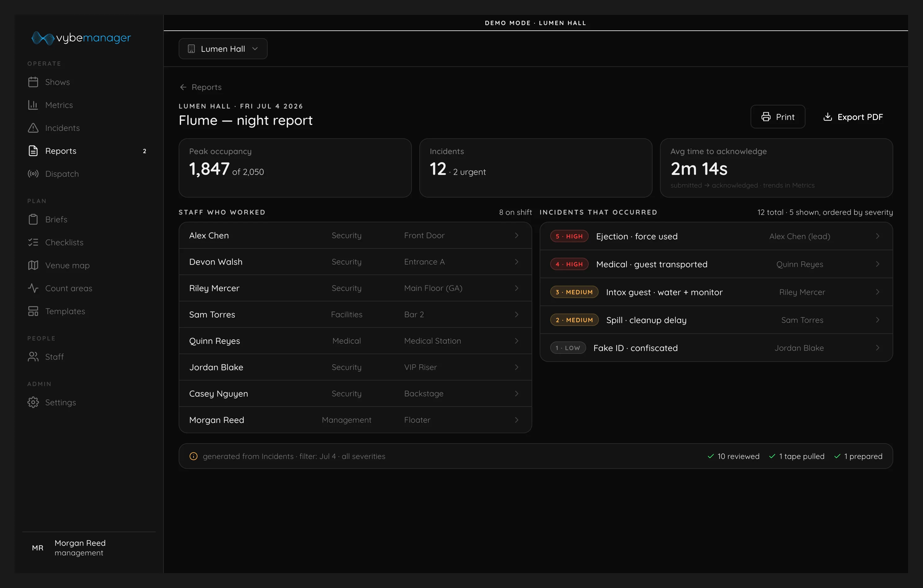Click the download icon for Export PDF
The image size is (923, 588).
[827, 117]
